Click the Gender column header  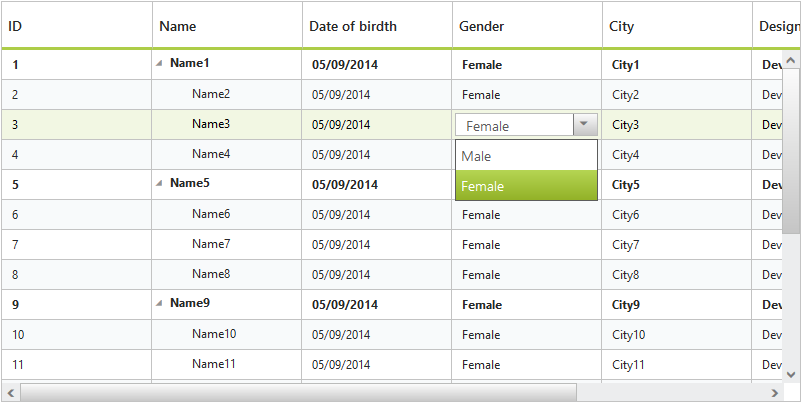point(527,26)
